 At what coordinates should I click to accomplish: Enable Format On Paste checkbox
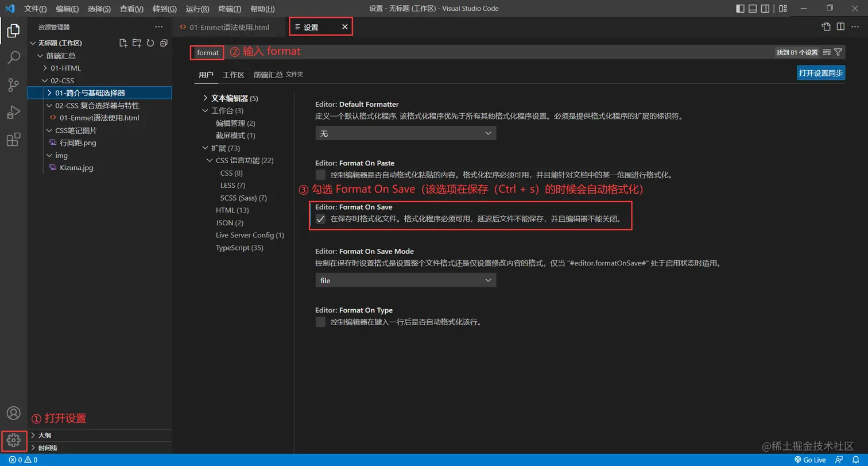[320, 175]
